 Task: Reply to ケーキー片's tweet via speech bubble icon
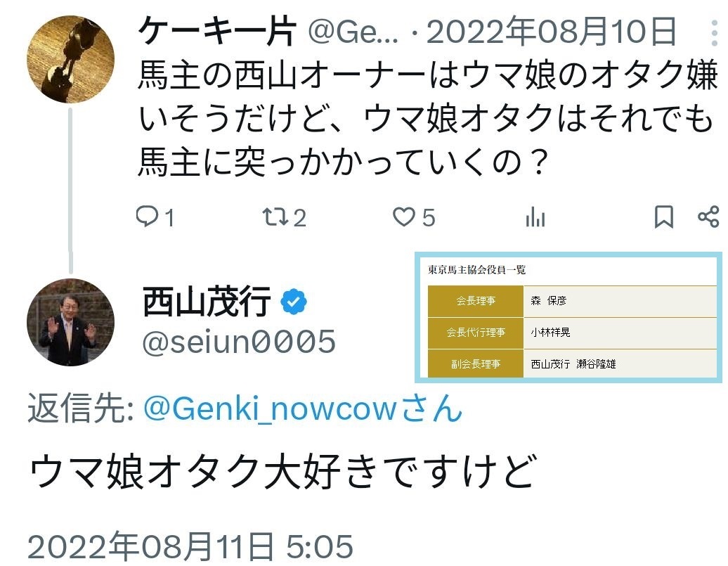(x=148, y=218)
